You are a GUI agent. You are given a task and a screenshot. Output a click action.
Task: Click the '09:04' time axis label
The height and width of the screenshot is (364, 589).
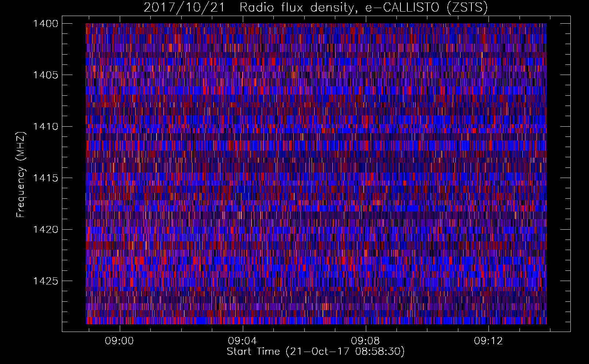coord(242,341)
